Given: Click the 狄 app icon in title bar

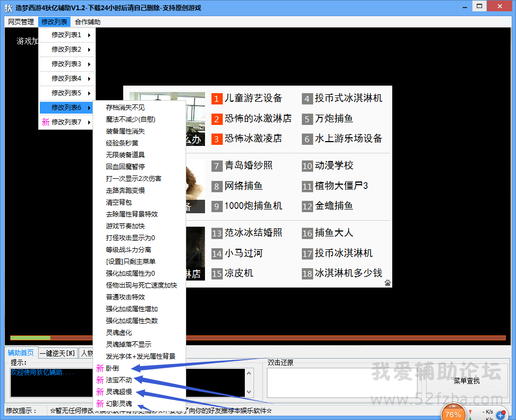Looking at the screenshot, I should point(8,8).
